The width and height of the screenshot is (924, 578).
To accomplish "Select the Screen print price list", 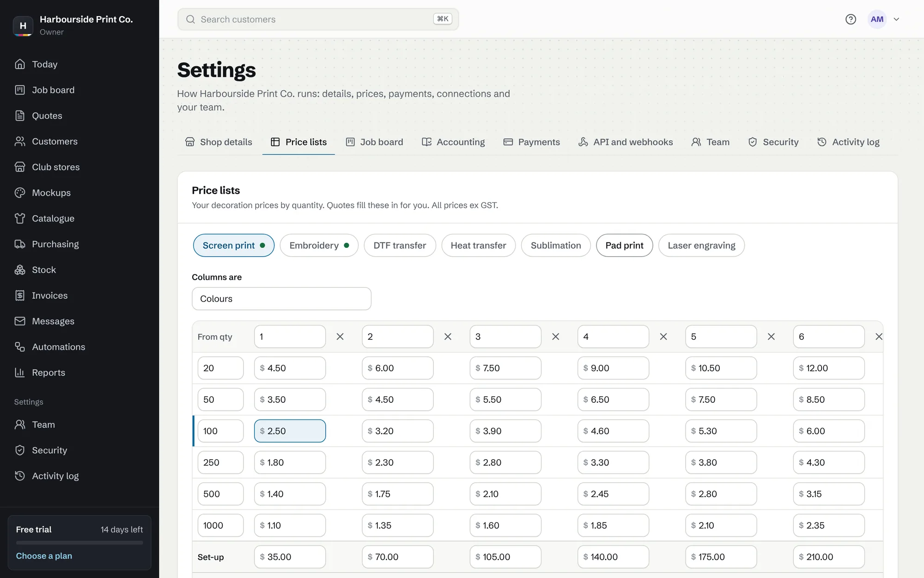I will tap(233, 246).
